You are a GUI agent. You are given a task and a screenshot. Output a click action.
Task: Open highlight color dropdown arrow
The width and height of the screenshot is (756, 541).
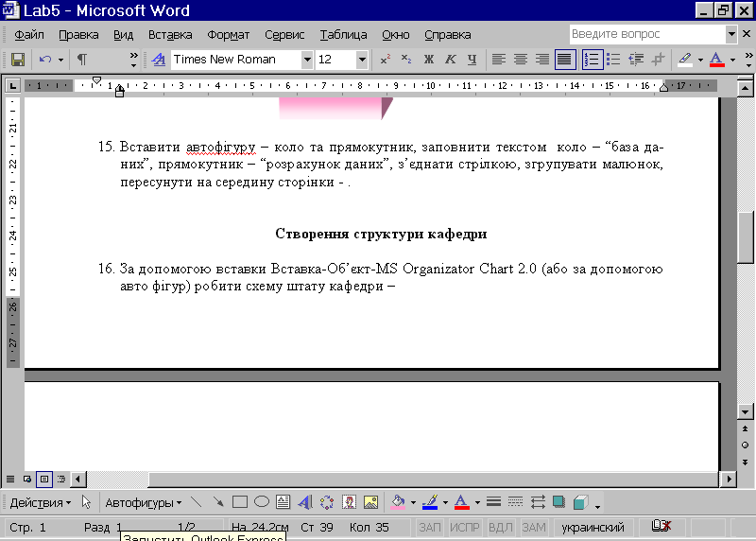point(700,60)
